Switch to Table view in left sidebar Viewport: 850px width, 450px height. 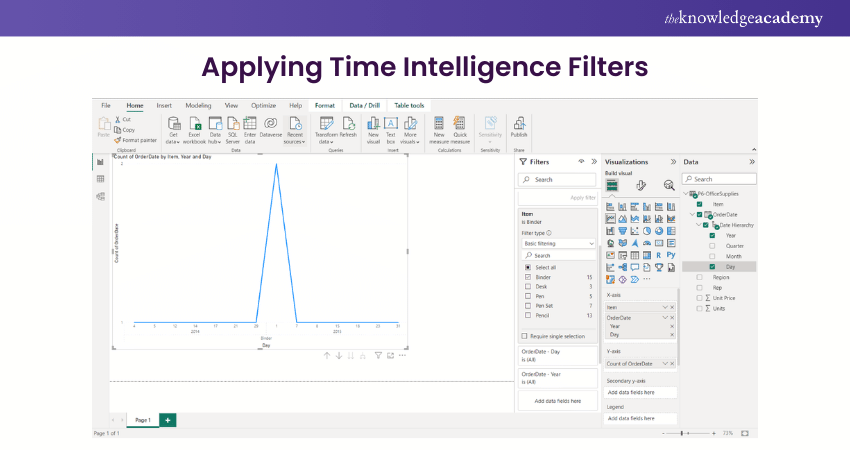tap(100, 179)
